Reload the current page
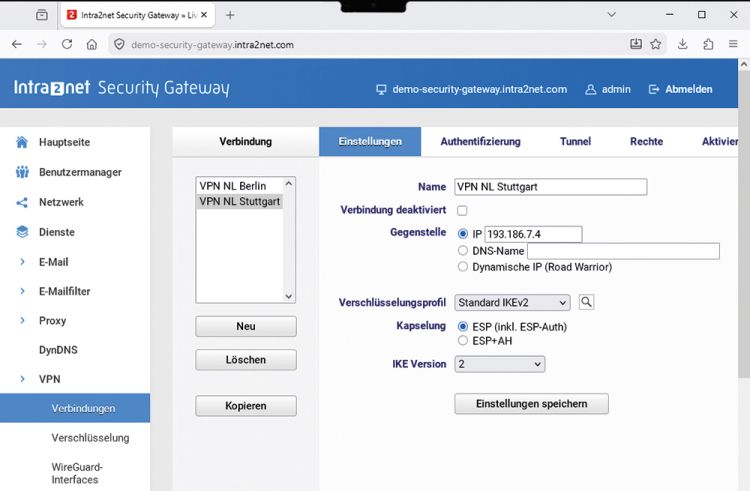 67,44
